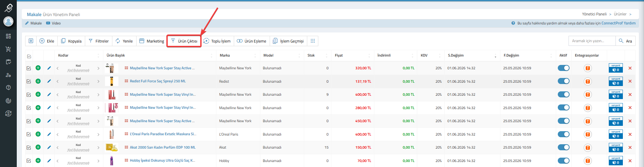Open the user settings sidebar icon
Viewport: 644px width, 167px height.
(x=8, y=75)
